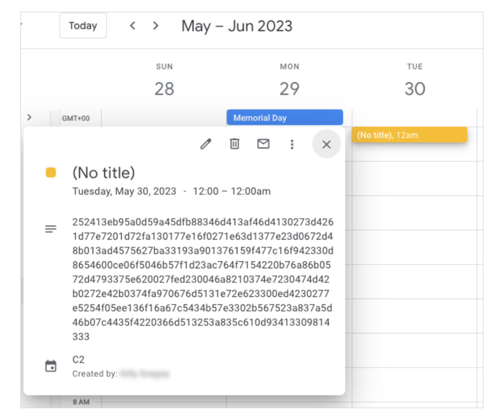Open the Memorial Day event on Monday
504x420 pixels.
pyautogui.click(x=285, y=118)
